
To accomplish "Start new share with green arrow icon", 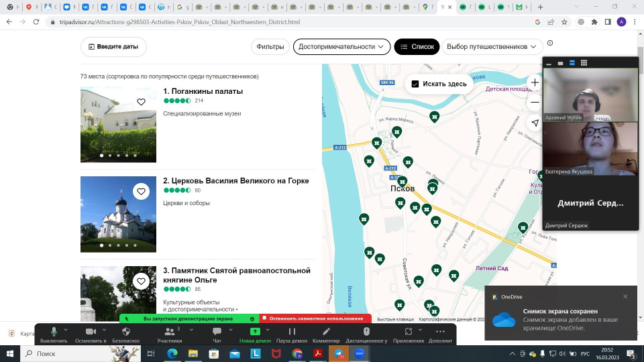I will (x=255, y=332).
